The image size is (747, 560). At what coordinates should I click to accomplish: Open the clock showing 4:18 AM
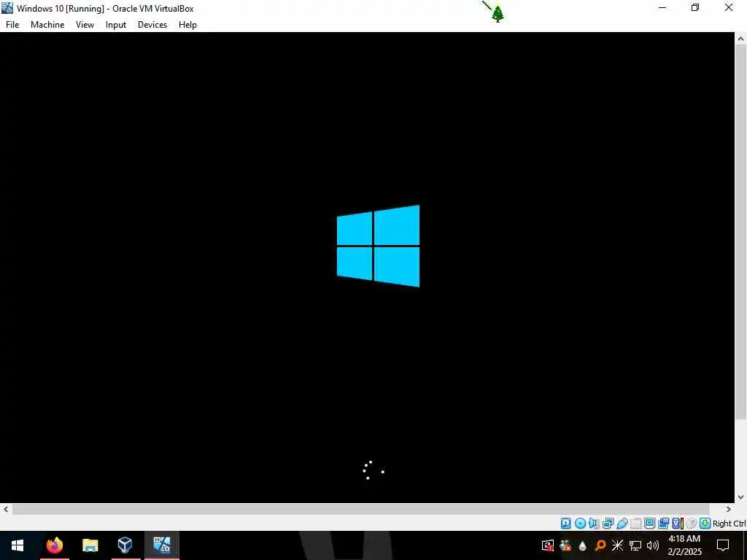pos(684,545)
